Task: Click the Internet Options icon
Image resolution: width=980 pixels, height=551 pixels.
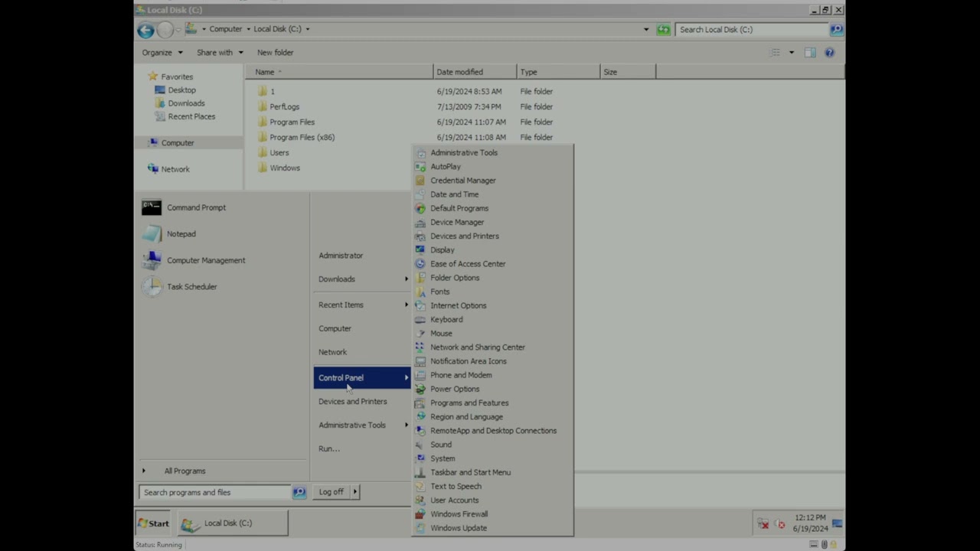Action: (420, 305)
